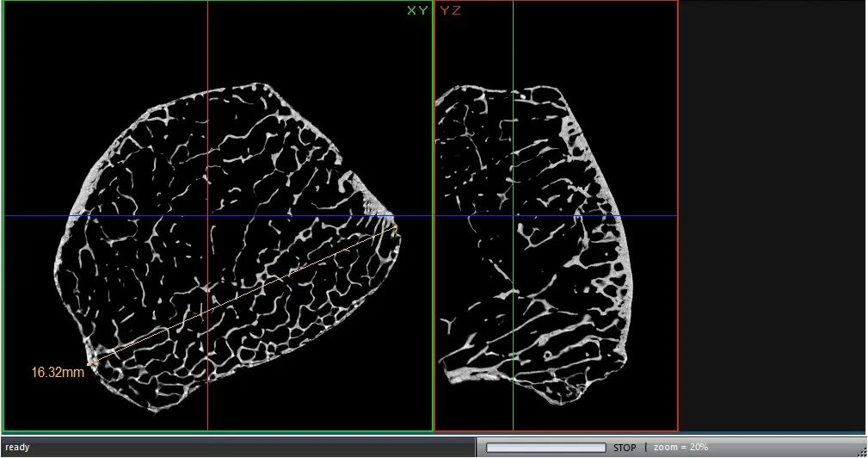The image size is (868, 458).
Task: Click the STOP button in the status bar
Action: 625,448
